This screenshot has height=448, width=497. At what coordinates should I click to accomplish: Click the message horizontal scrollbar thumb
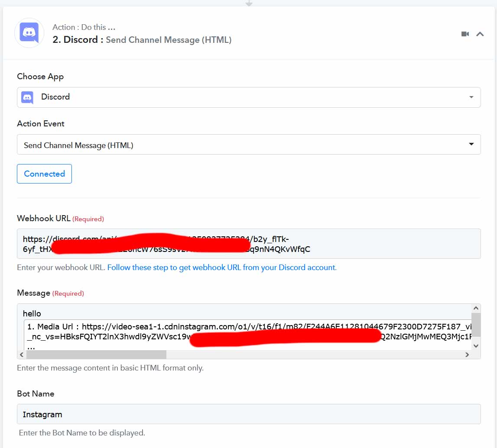(x=96, y=355)
